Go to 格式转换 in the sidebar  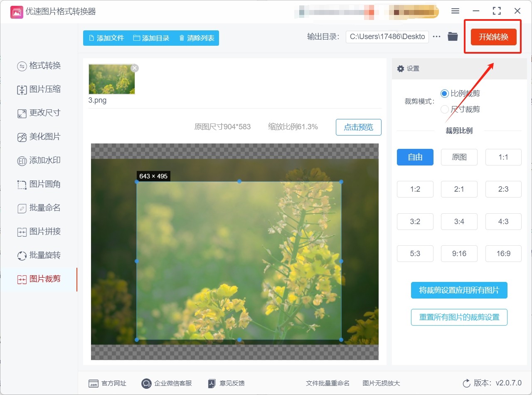[39, 66]
